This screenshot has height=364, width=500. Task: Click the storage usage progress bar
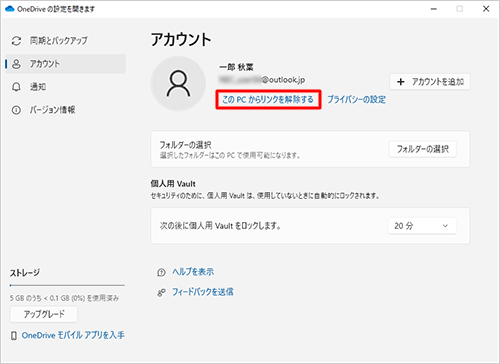point(67,285)
